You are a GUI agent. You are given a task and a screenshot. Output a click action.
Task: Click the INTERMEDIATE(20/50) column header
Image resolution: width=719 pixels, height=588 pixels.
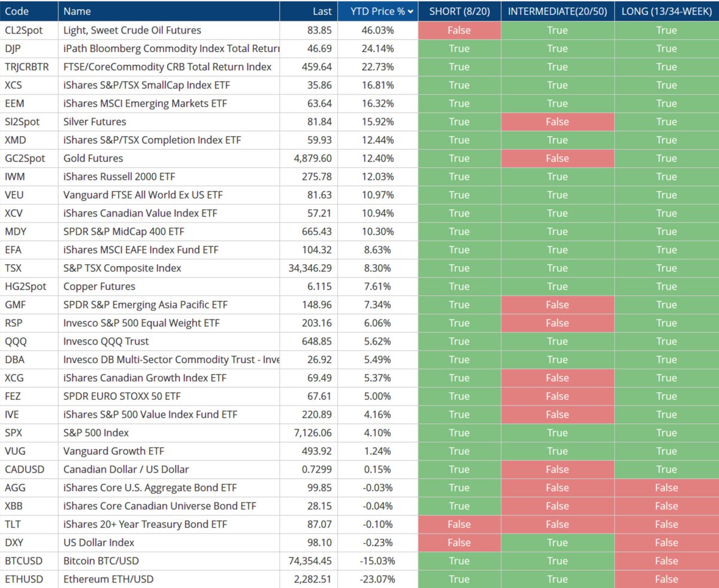coord(557,11)
